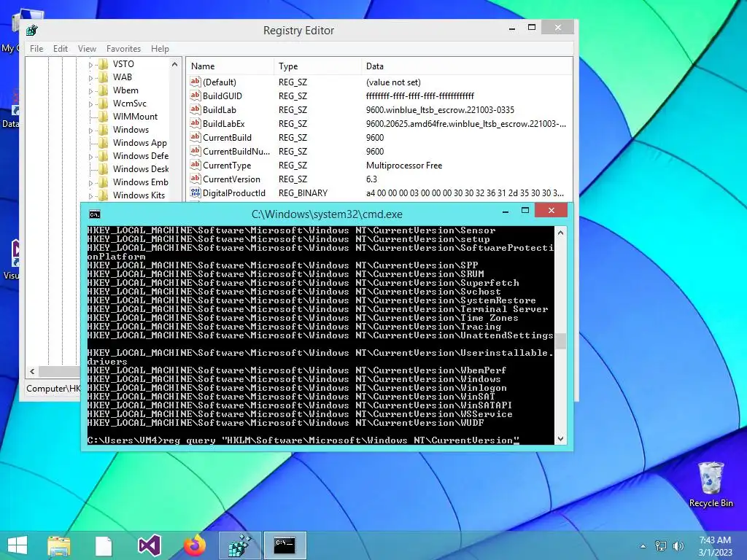The image size is (747, 560).
Task: Click the 'Multiprocessor Free' data cell
Action: coord(404,166)
